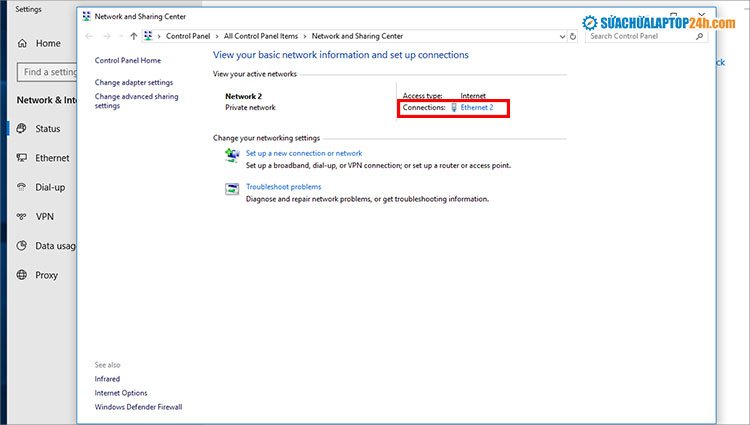Go to All Control Panel Items breadcrumb
The image size is (750, 425).
click(x=262, y=36)
